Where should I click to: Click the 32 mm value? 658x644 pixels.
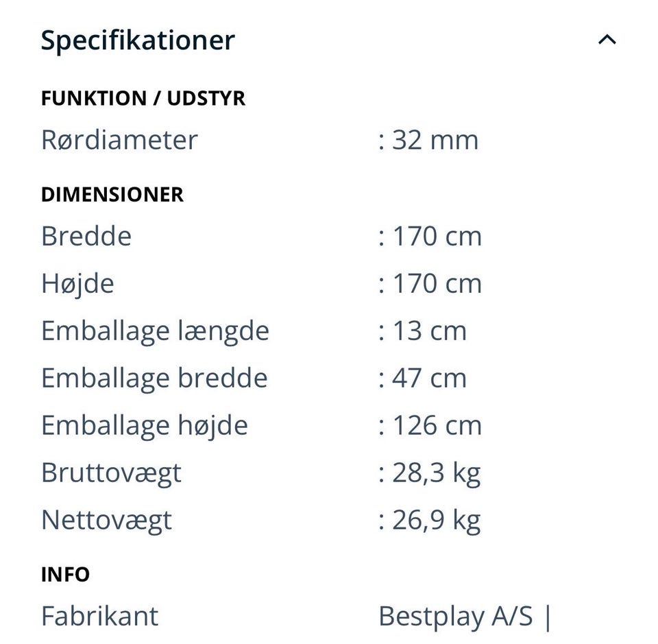[x=435, y=140]
